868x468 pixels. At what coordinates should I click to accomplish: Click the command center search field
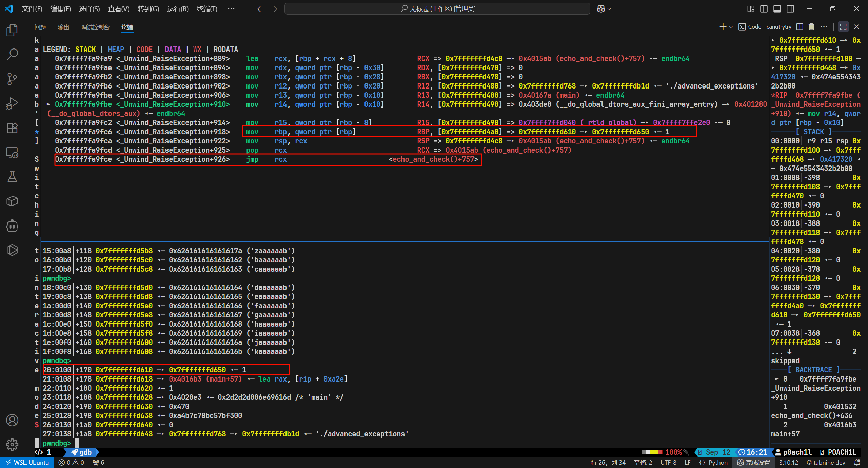(437, 9)
